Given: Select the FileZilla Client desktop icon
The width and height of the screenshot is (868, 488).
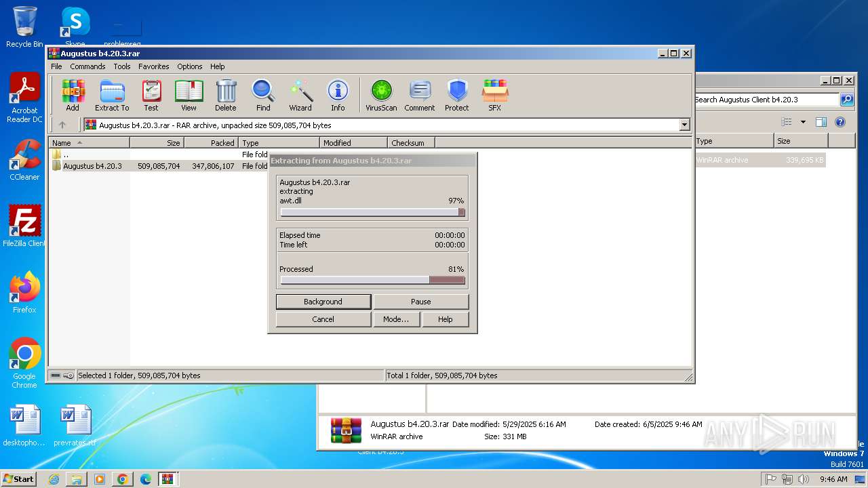Looking at the screenshot, I should [x=24, y=226].
